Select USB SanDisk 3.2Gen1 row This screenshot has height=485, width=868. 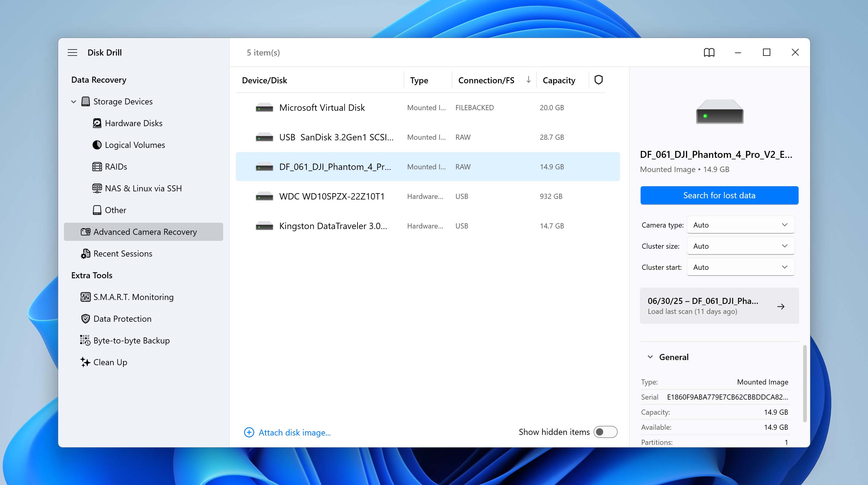click(428, 137)
